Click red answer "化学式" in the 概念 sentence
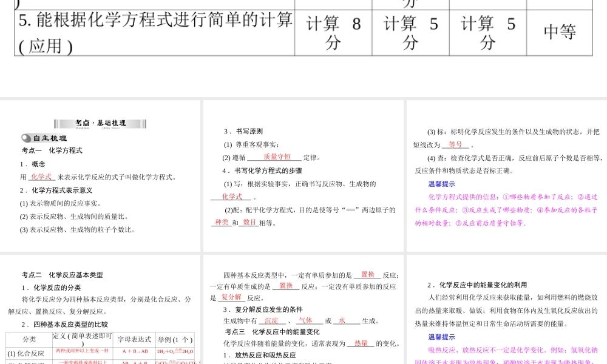Image resolution: width=607 pixels, height=364 pixels. (41, 177)
